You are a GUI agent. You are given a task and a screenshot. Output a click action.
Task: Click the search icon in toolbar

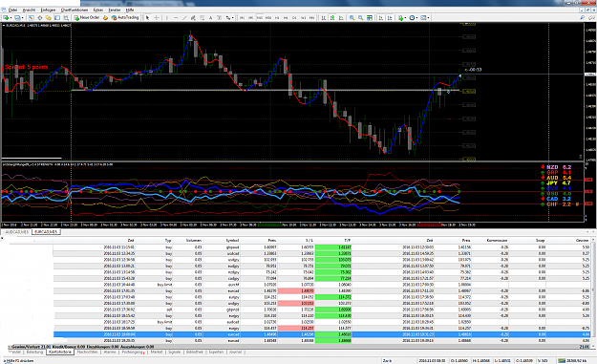[582, 17]
